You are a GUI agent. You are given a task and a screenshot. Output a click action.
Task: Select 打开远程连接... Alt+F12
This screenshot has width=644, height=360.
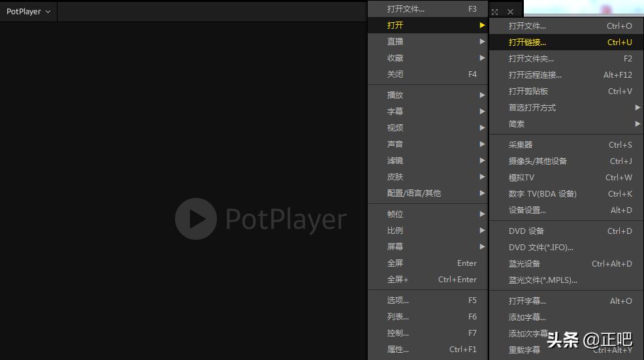(x=566, y=74)
